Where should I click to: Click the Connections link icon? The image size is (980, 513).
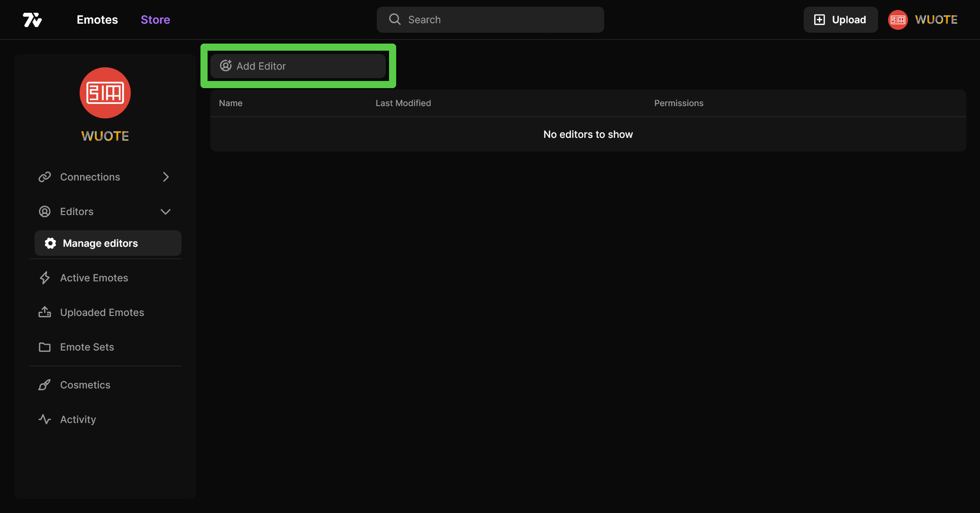45,177
